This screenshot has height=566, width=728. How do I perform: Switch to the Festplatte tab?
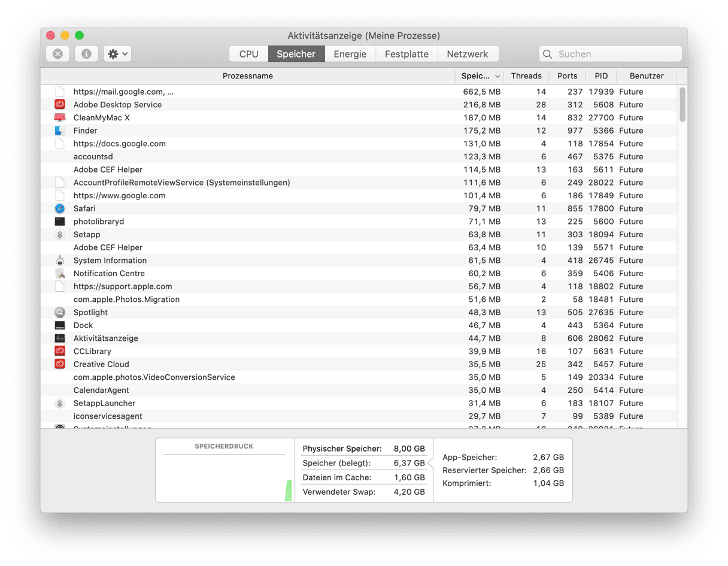point(407,54)
